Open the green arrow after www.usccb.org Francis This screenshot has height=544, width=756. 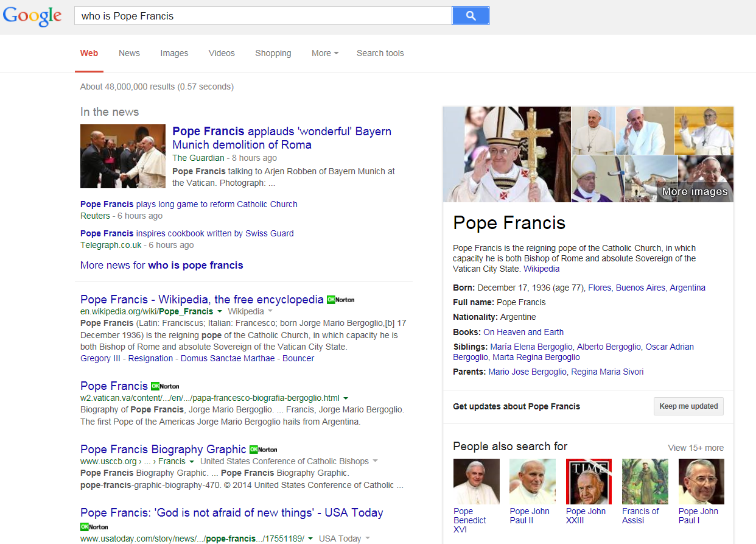[191, 461]
